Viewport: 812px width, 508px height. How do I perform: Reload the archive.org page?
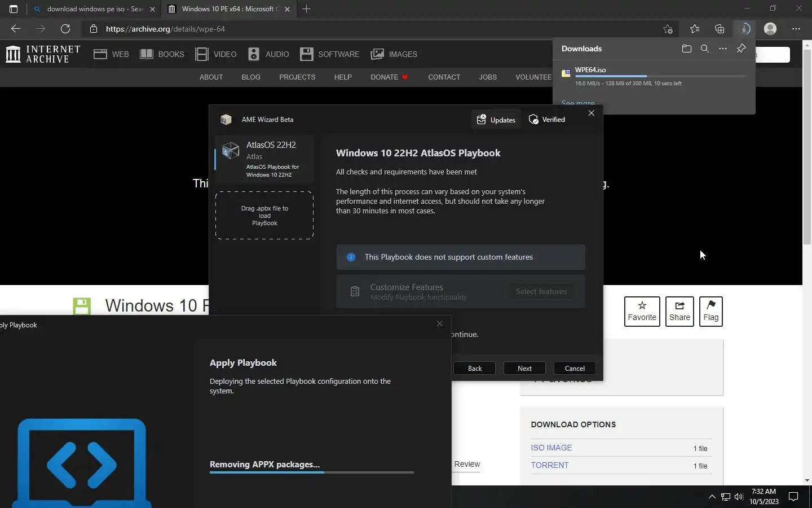(x=65, y=29)
